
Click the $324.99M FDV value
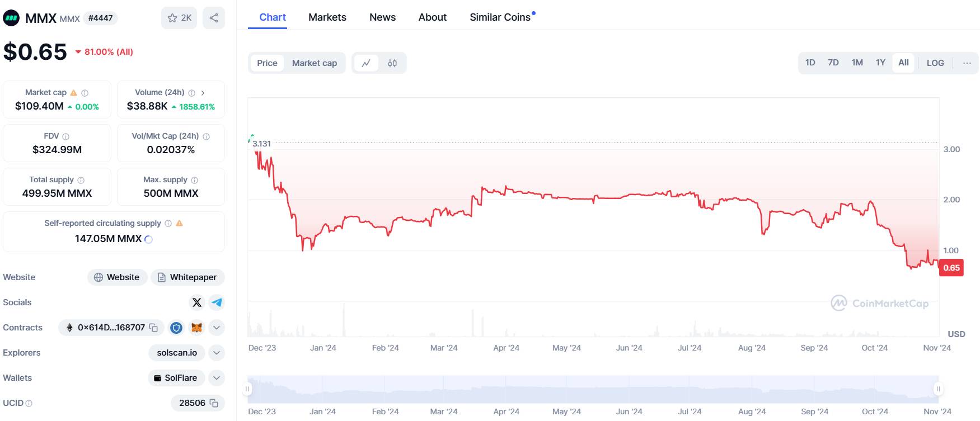[57, 150]
